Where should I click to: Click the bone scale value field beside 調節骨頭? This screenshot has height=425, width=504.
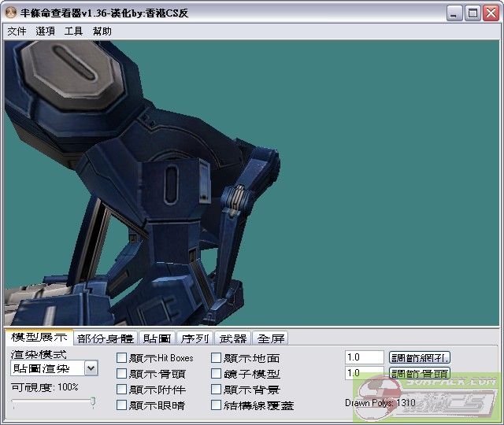click(x=364, y=372)
